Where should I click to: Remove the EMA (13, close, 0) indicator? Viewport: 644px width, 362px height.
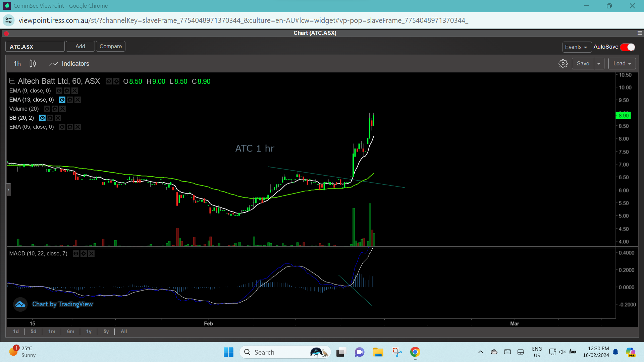[77, 100]
